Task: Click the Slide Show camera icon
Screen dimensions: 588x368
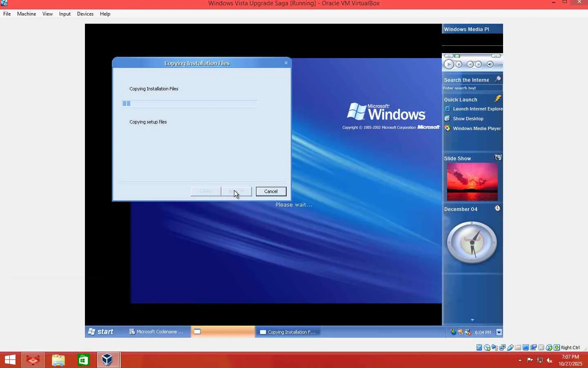Action: 498,157
